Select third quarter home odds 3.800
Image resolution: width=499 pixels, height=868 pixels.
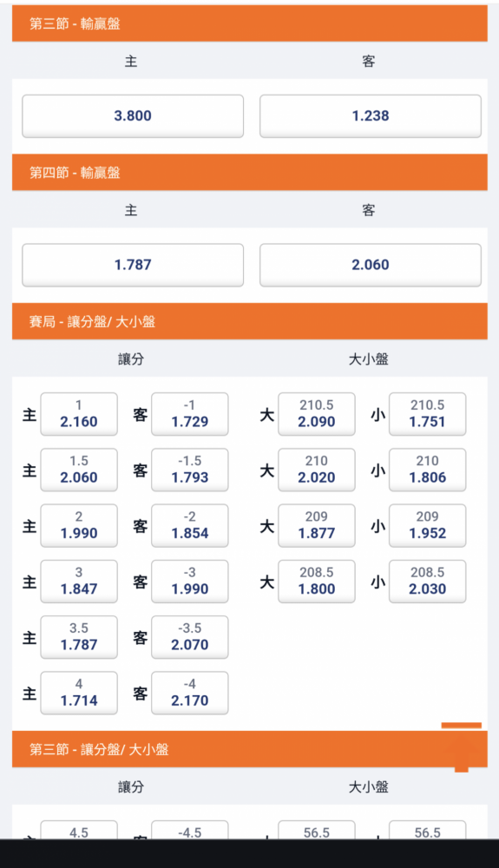[133, 116]
